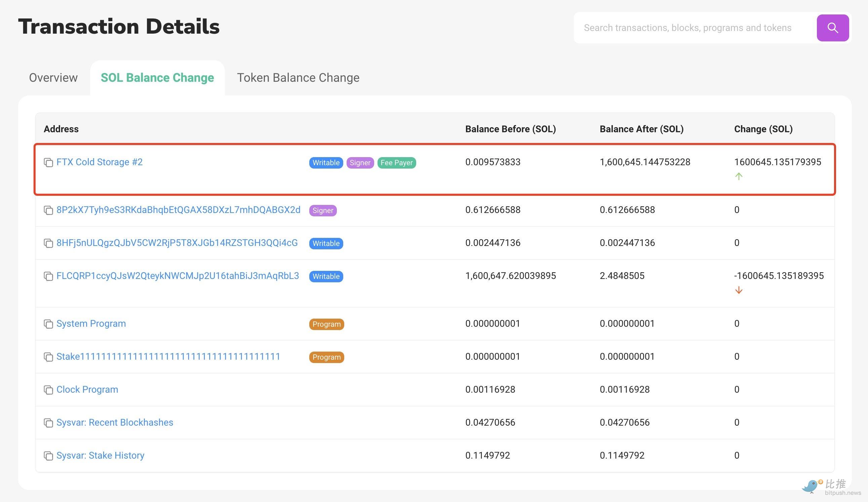The width and height of the screenshot is (868, 502).
Task: Click the purple search magnifier button
Action: 832,28
